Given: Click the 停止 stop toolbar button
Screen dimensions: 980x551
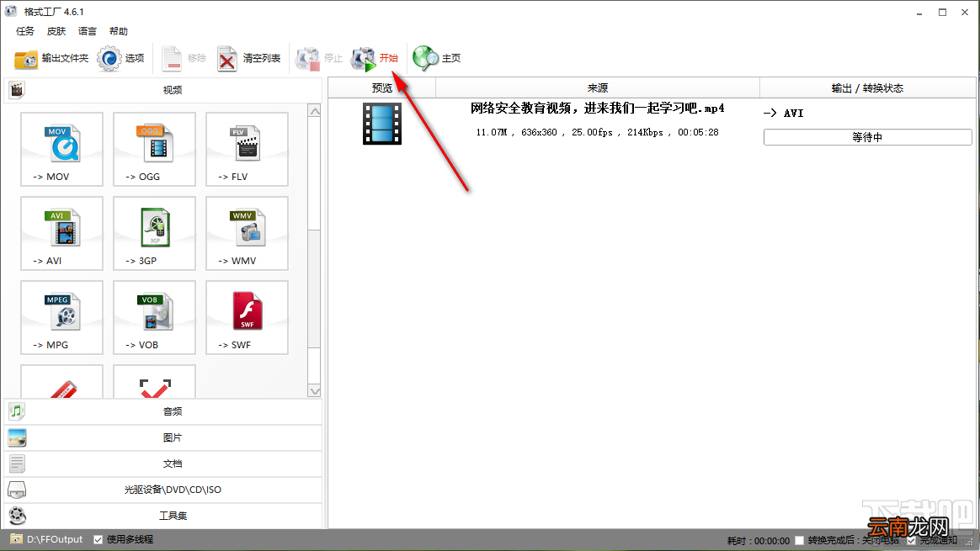Looking at the screenshot, I should pyautogui.click(x=319, y=59).
